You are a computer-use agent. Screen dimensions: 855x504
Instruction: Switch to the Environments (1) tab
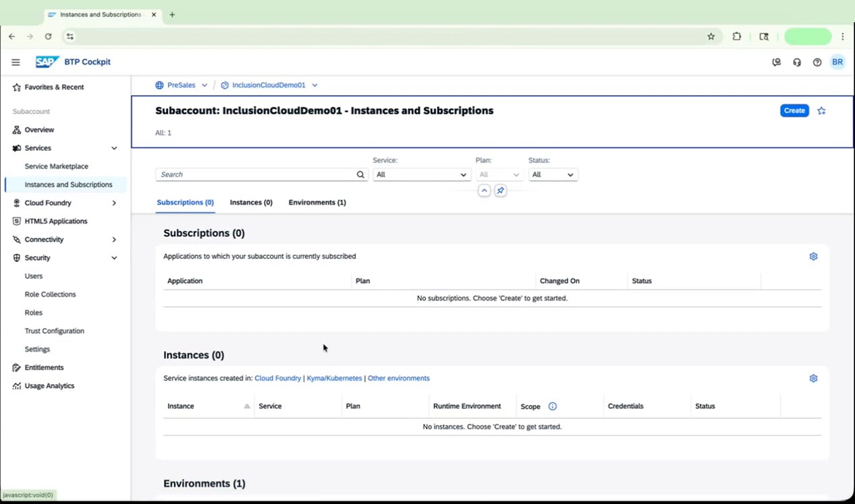(x=317, y=202)
